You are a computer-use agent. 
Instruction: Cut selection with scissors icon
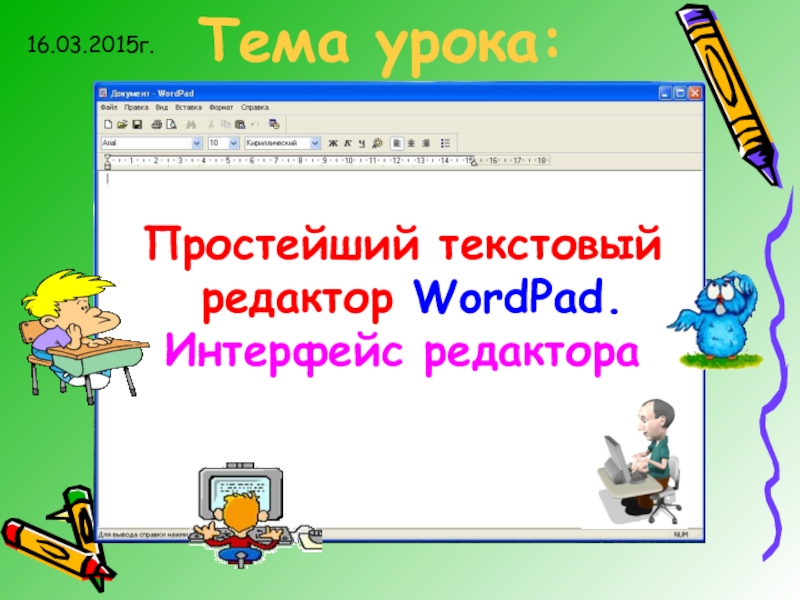coord(210,124)
